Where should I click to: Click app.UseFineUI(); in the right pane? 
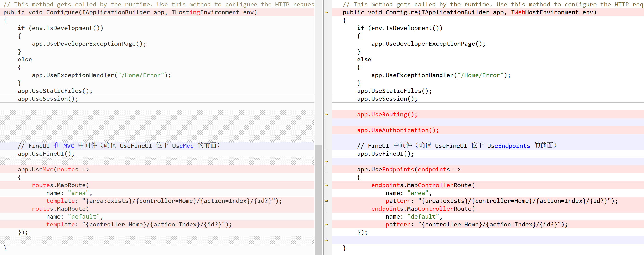(385, 154)
